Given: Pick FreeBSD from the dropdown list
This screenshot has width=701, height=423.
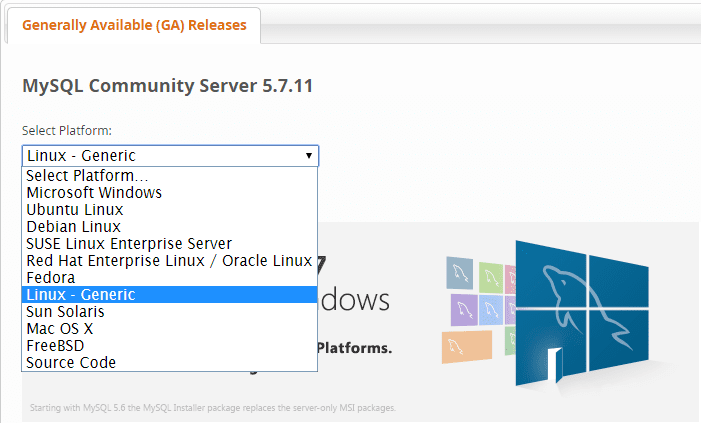Looking at the screenshot, I should click(55, 346).
